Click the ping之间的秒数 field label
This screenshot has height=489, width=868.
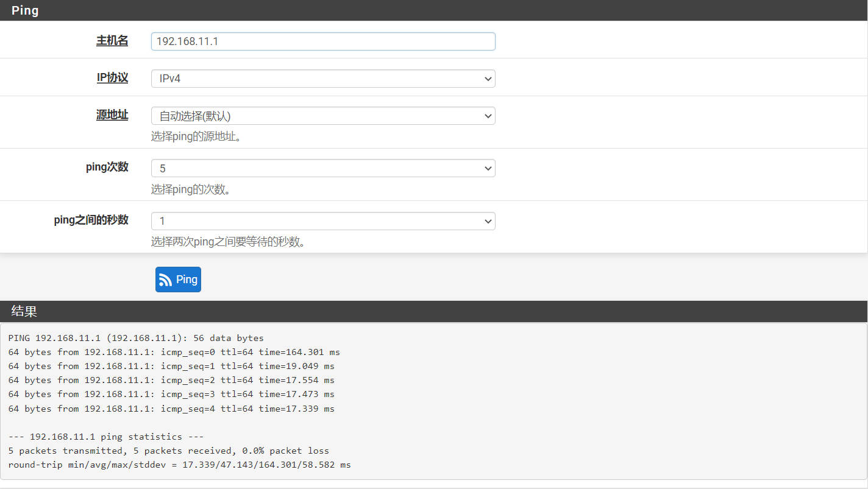point(91,220)
